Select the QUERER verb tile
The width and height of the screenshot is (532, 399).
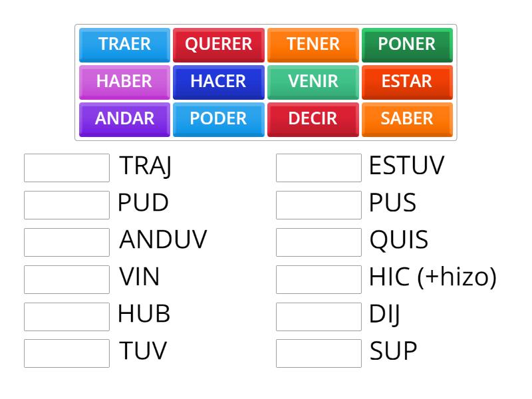click(x=218, y=44)
